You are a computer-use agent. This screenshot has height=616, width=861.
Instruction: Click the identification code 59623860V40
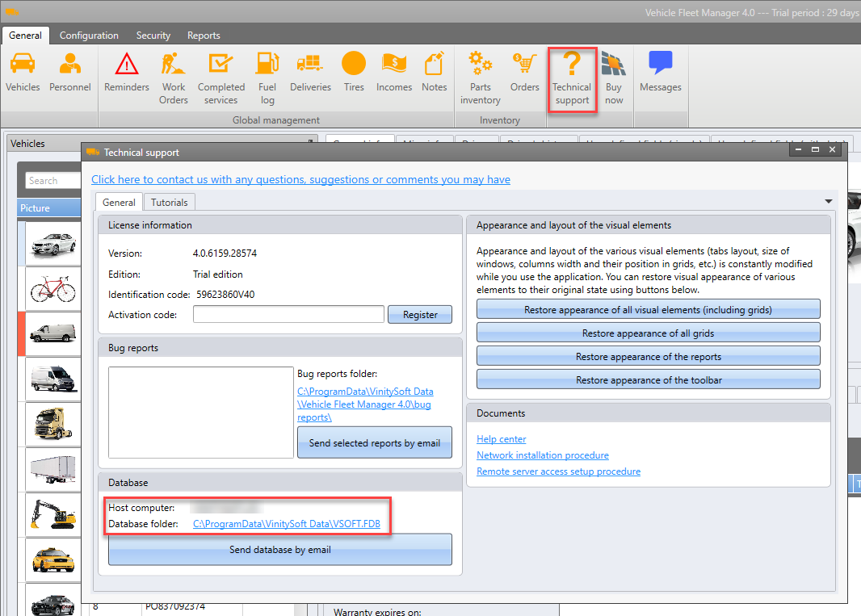click(225, 294)
